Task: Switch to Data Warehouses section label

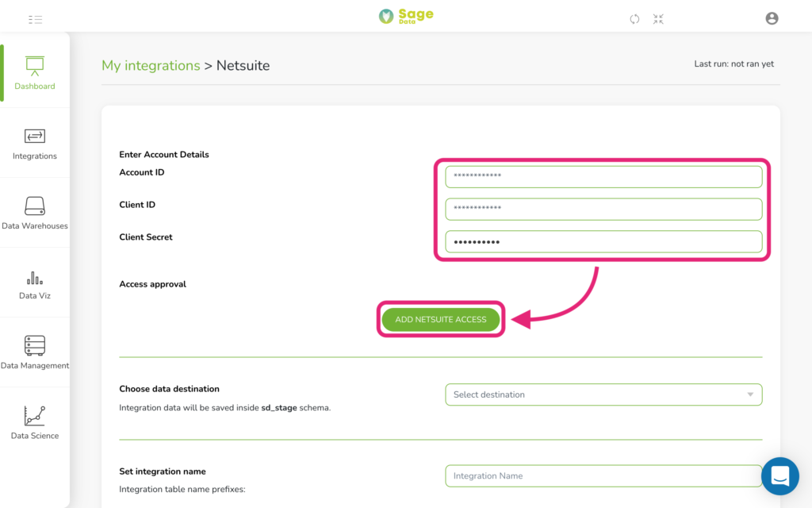Action: pyautogui.click(x=35, y=226)
